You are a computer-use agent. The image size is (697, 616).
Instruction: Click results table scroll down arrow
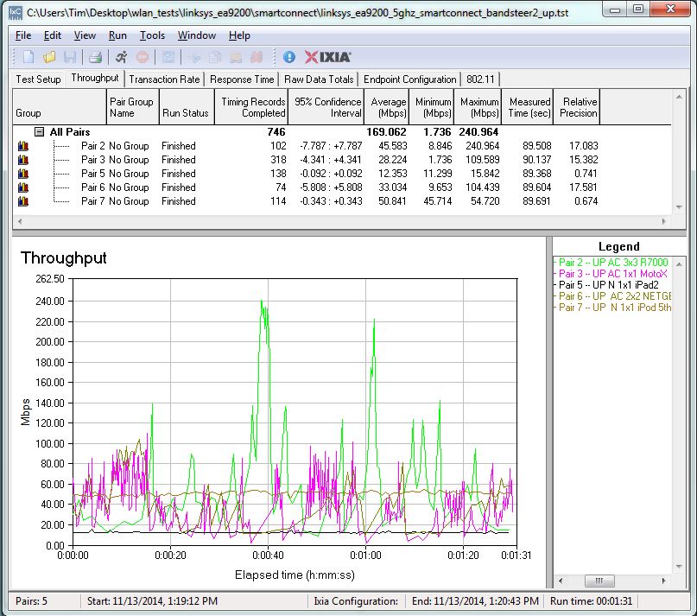(679, 207)
